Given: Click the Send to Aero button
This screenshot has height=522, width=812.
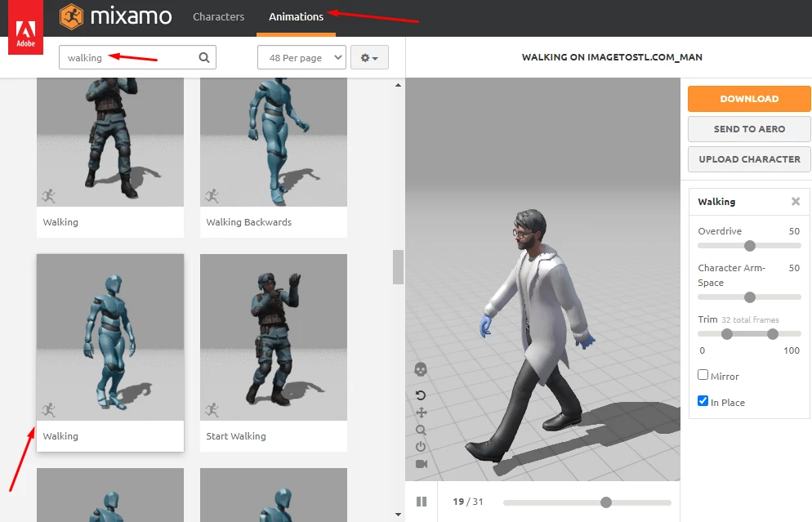Looking at the screenshot, I should (749, 129).
